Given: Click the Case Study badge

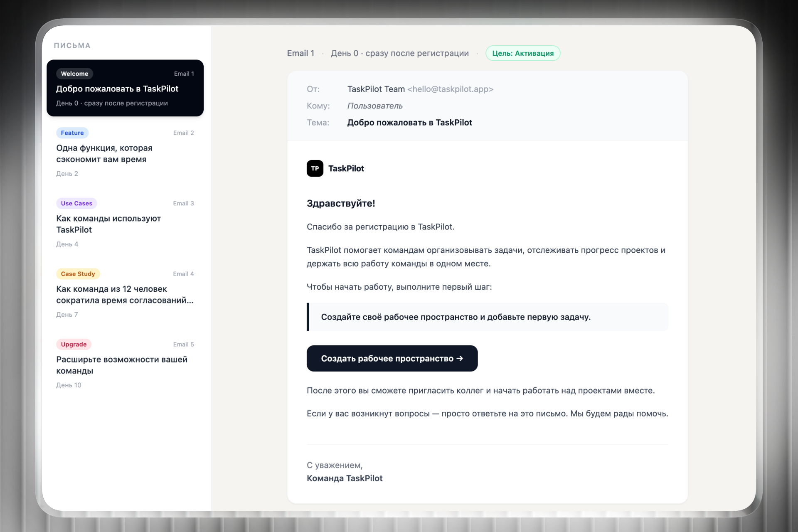Looking at the screenshot, I should pyautogui.click(x=78, y=274).
